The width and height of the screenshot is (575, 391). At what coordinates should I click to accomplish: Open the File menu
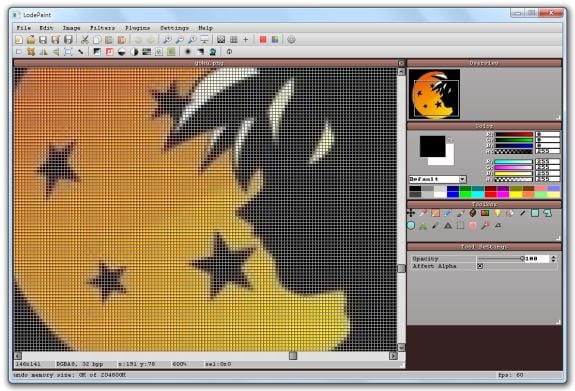[x=23, y=28]
